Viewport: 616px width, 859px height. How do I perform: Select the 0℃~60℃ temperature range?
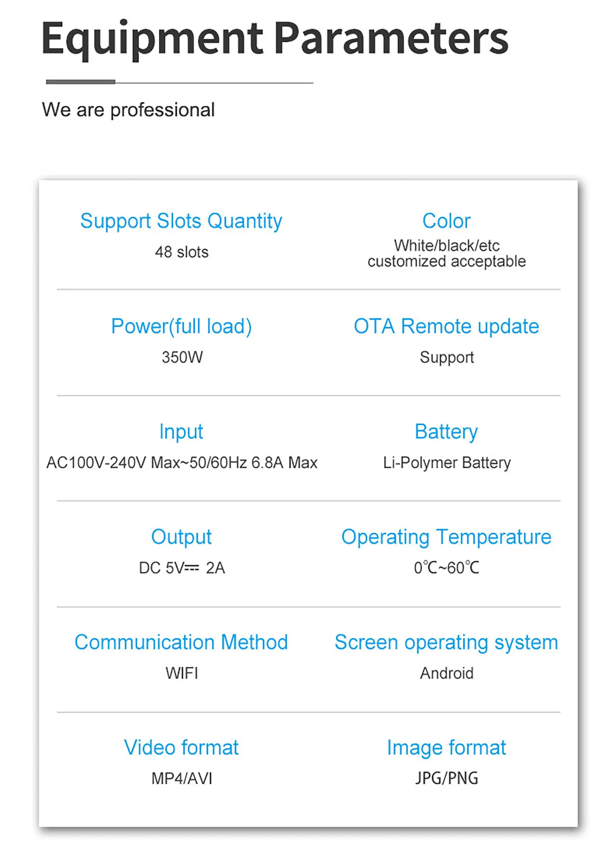click(446, 568)
